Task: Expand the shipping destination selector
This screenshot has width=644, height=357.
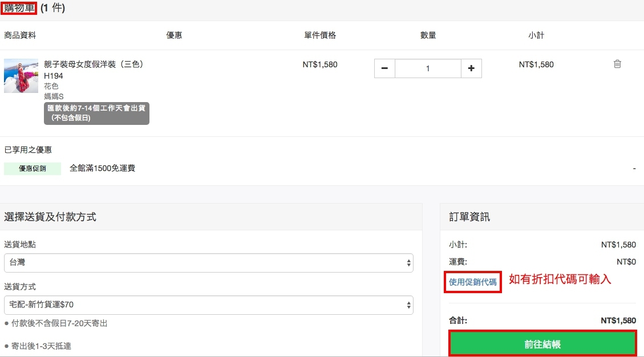Action: coord(209,263)
